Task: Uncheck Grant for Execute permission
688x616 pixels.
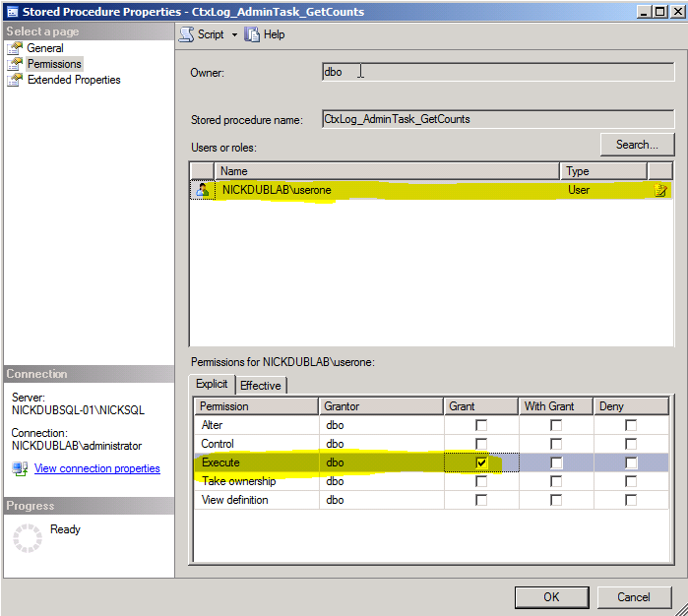Action: (481, 462)
